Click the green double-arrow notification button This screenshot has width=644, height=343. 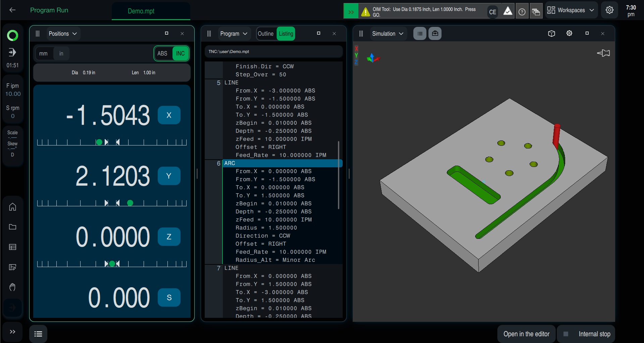pos(351,11)
